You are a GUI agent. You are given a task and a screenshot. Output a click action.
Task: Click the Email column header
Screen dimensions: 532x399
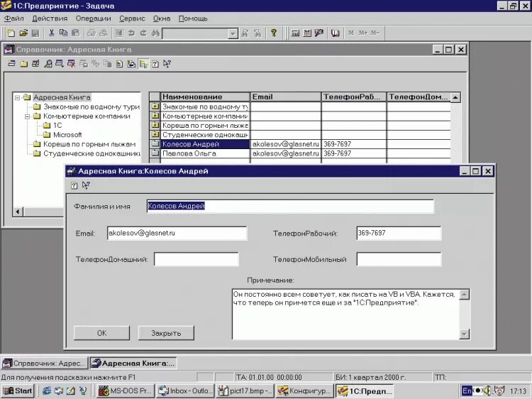click(286, 97)
